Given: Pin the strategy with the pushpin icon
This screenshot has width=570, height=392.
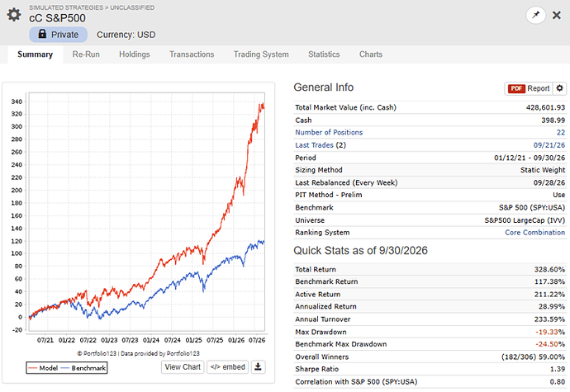Looking at the screenshot, I should tap(536, 15).
